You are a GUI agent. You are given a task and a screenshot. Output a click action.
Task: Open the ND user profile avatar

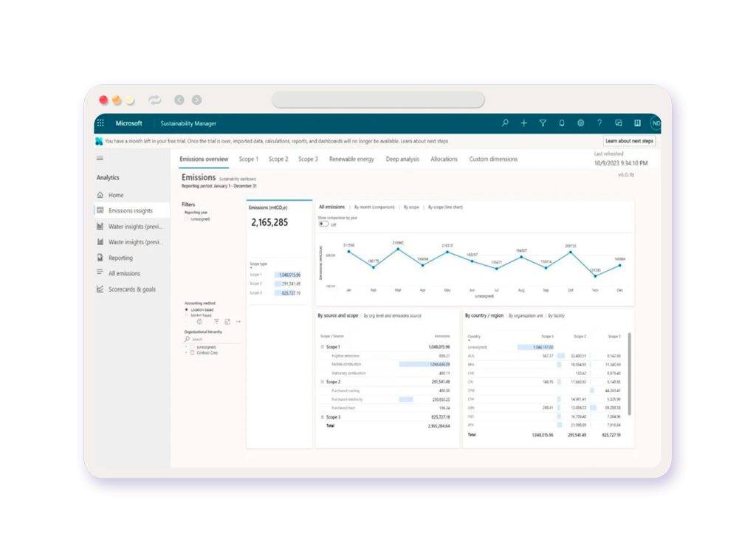coord(656,123)
